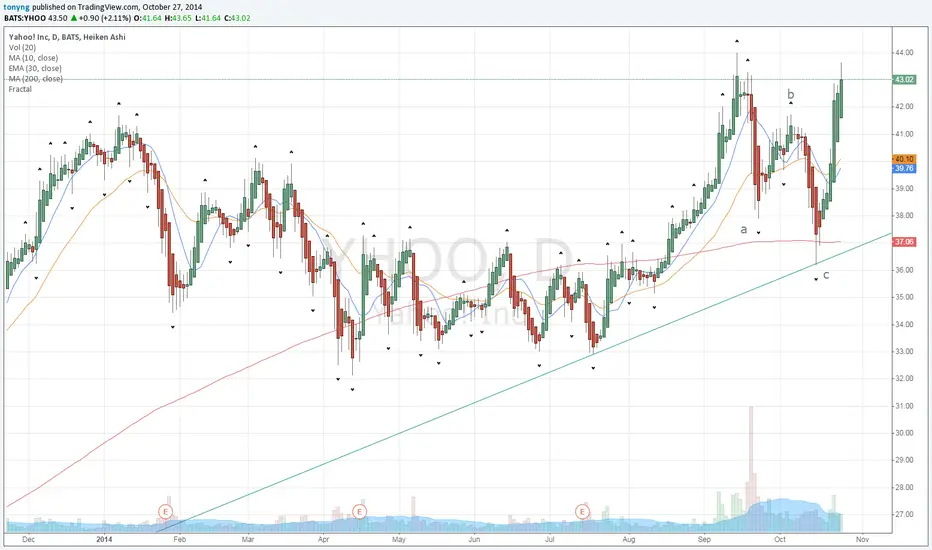Click the wave label 'a' annotation
The width and height of the screenshot is (932, 550).
coord(744,229)
